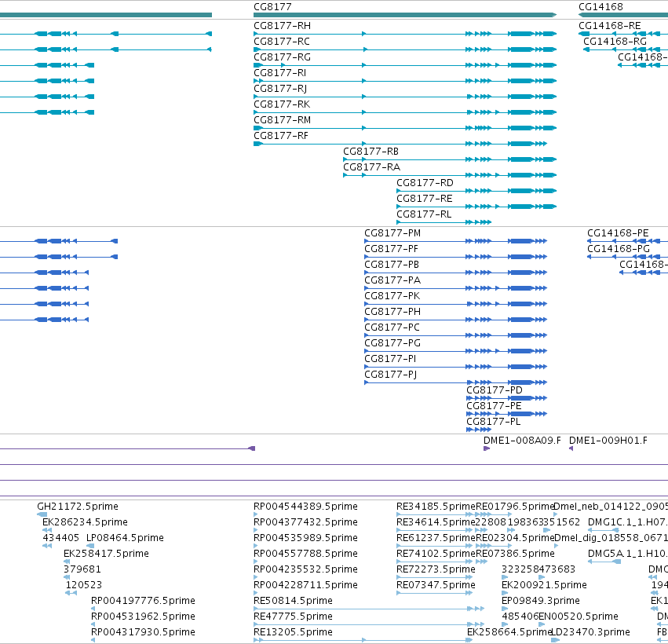Viewport: 668px width, 644px height.
Task: Click the 120523 feature label
Action: (84, 585)
